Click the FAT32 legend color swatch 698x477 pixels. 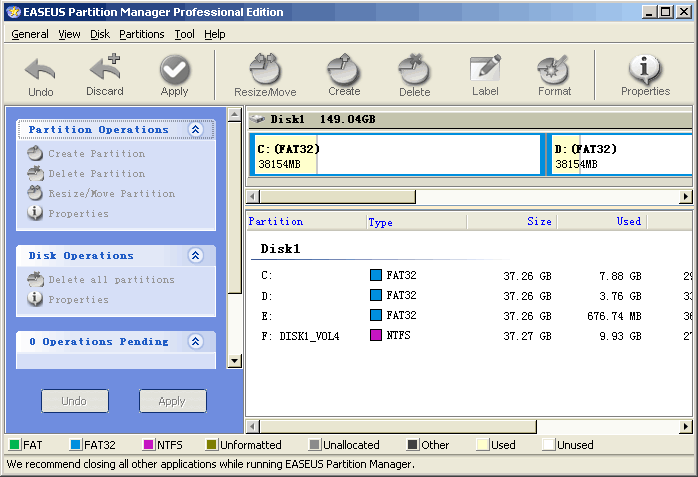(76, 445)
